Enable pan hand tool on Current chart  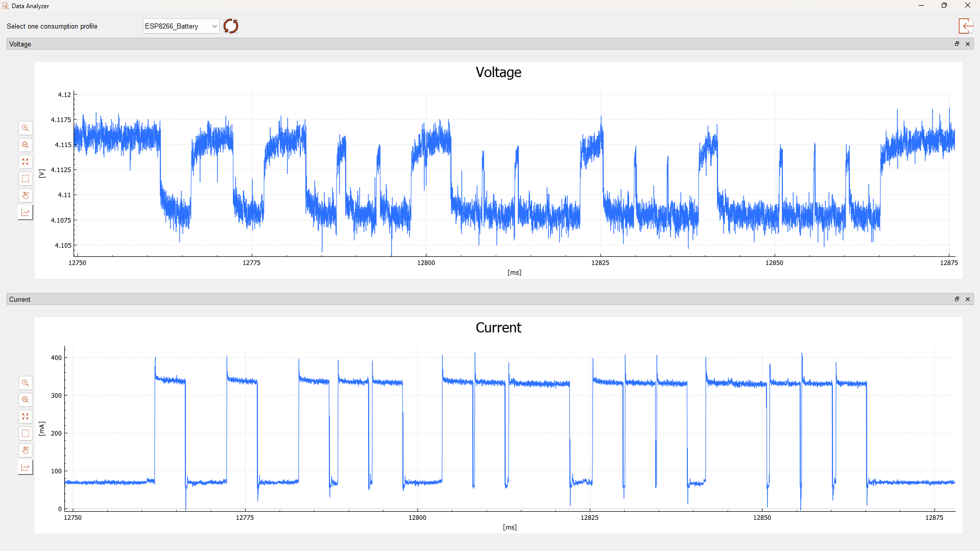25,450
